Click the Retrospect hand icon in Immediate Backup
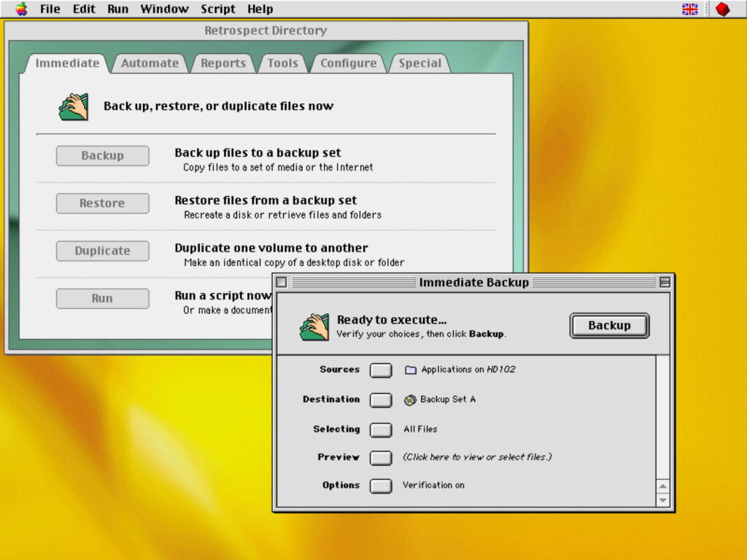Screen dimensions: 747x560 (x=314, y=326)
